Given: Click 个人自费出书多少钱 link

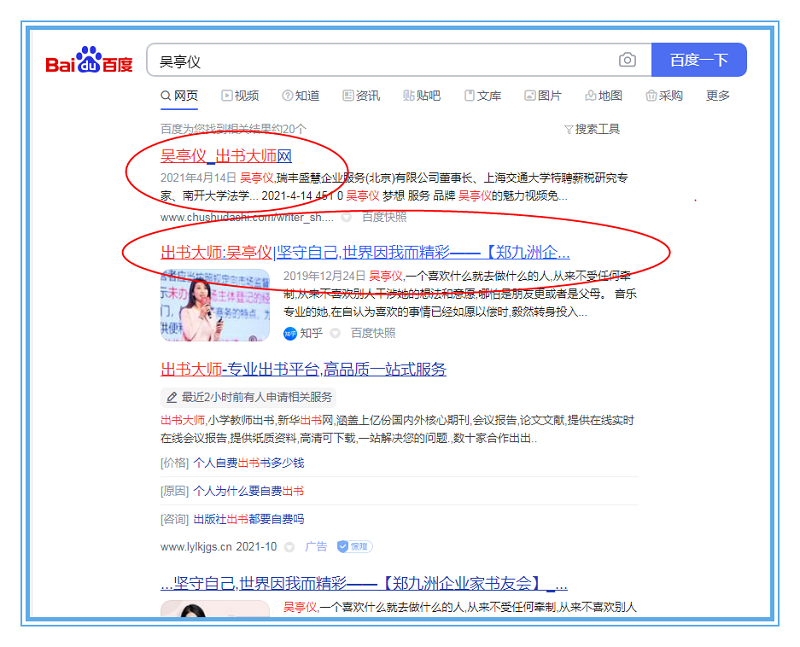Looking at the screenshot, I should 248,463.
